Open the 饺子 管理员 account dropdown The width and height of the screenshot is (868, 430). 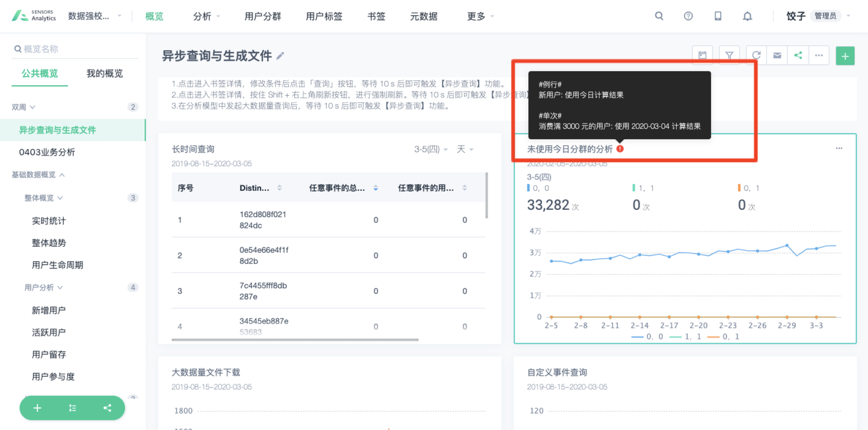pos(819,16)
